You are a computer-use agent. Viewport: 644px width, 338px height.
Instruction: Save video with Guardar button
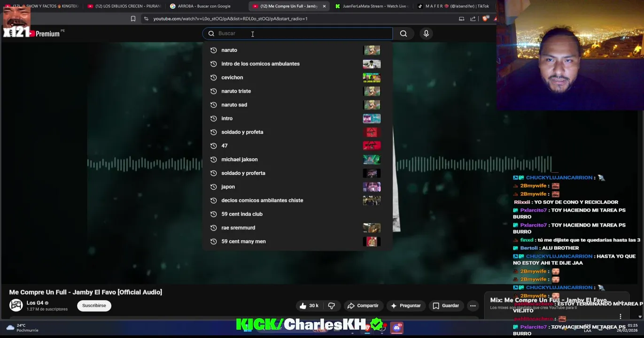pos(446,306)
